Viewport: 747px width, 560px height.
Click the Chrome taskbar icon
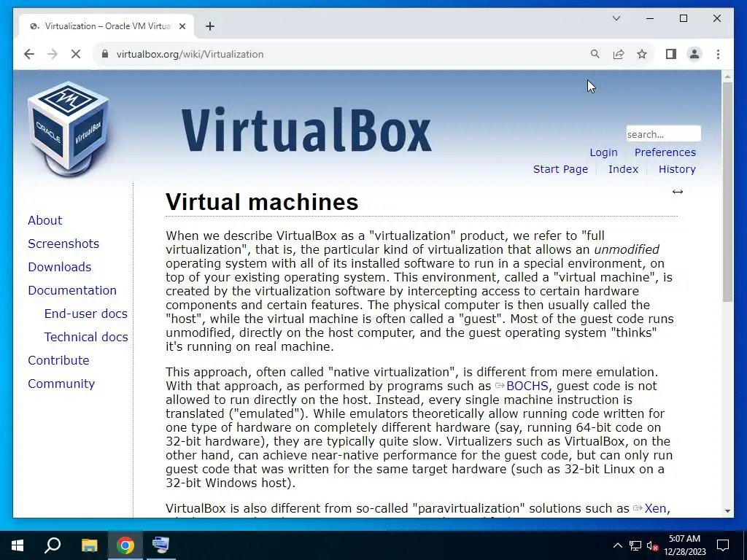click(x=125, y=545)
